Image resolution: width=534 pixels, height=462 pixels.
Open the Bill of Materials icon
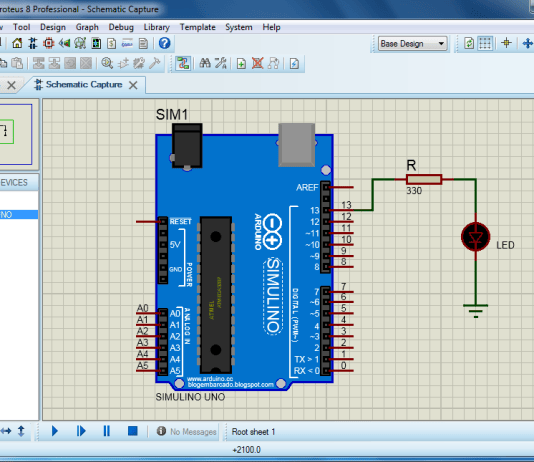point(112,43)
